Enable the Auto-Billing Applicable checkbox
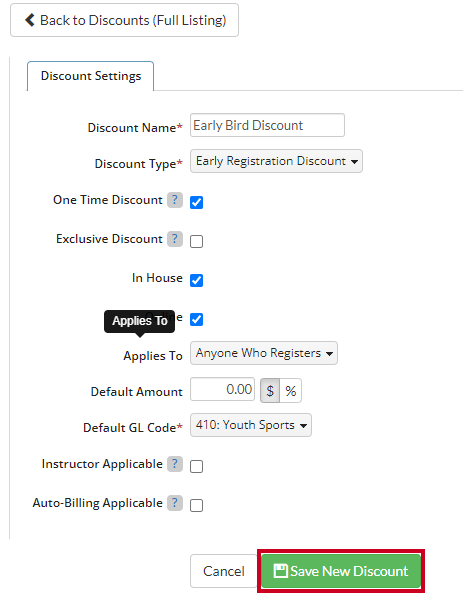463x602 pixels. point(197,505)
